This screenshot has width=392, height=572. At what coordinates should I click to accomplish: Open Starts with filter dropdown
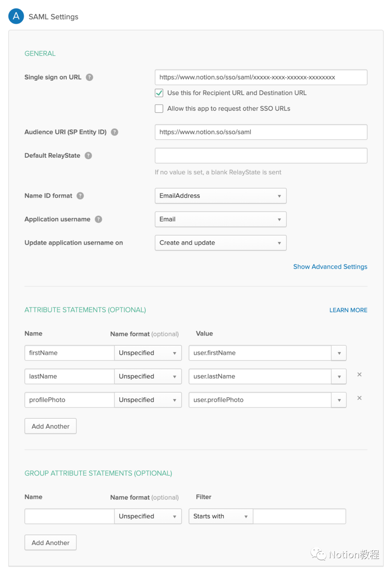pyautogui.click(x=221, y=516)
